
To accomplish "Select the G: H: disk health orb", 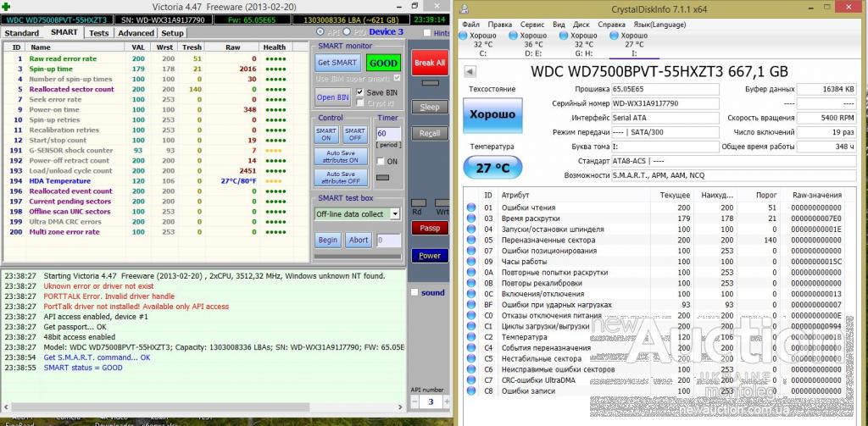I will 564,36.
